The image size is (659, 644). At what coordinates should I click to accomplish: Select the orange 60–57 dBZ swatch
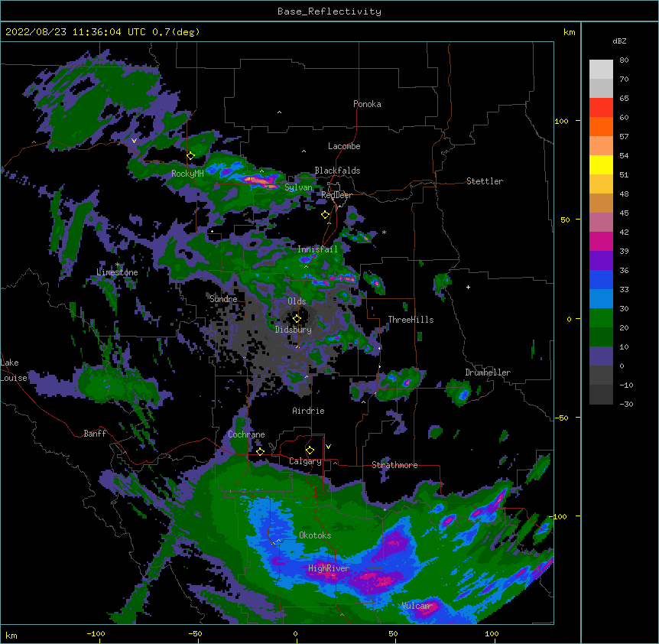tap(601, 126)
